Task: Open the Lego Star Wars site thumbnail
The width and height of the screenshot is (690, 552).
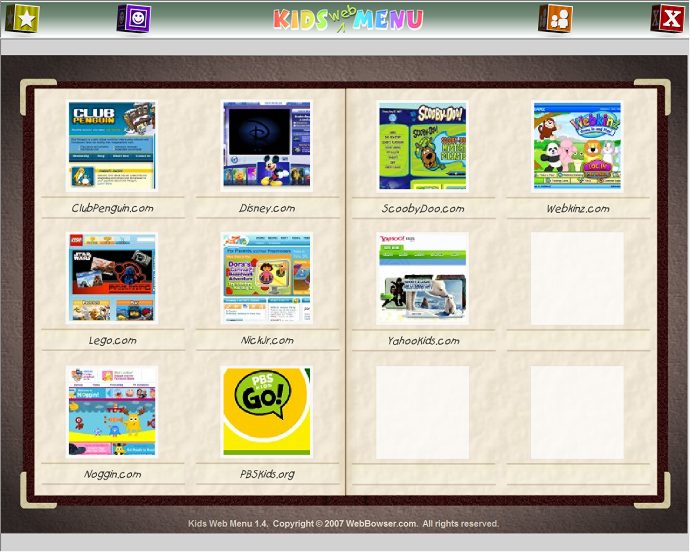Action: coord(112,278)
